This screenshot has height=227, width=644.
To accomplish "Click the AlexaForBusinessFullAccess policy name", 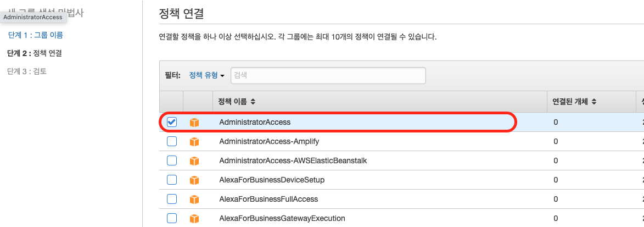I will [268, 199].
